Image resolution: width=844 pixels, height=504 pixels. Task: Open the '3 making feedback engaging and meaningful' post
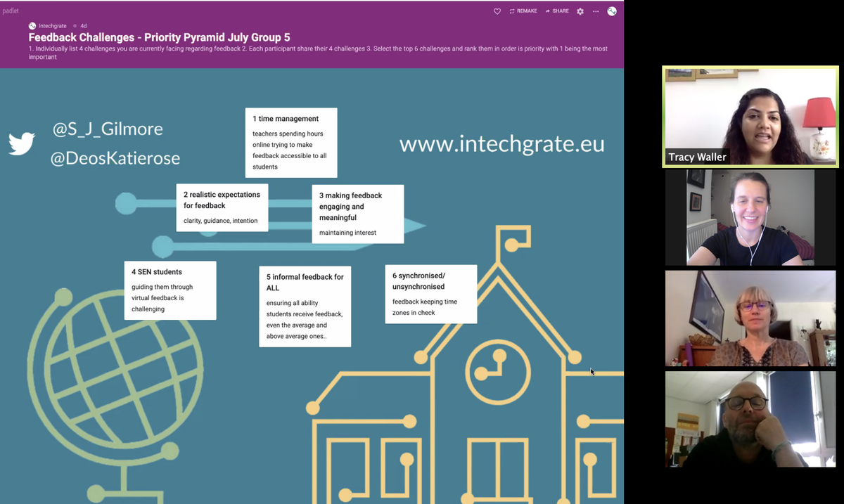[358, 214]
